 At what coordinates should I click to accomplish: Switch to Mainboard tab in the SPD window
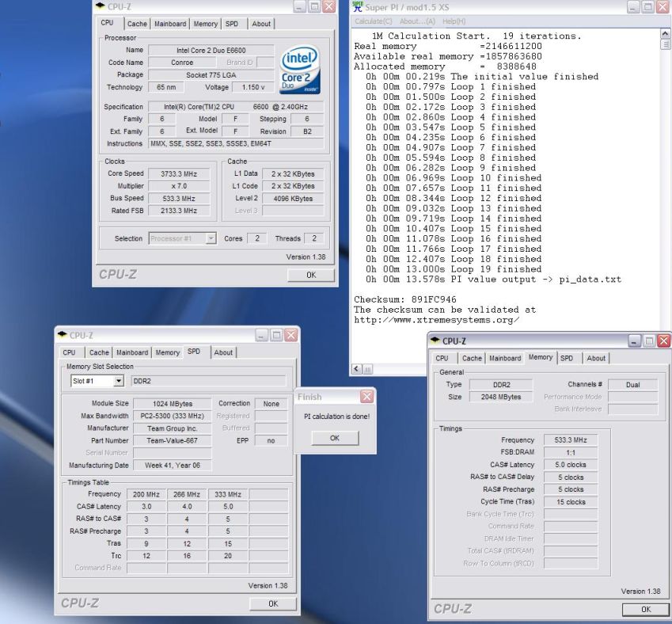pyautogui.click(x=132, y=352)
